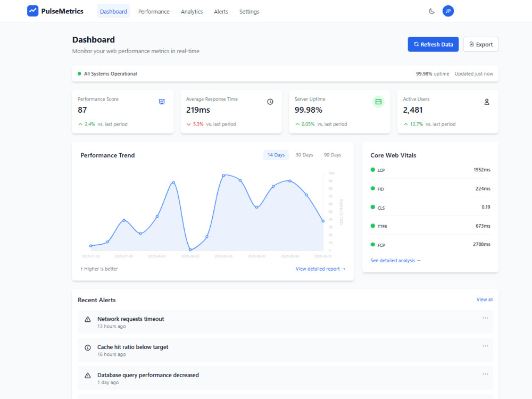Screen dimensions: 532x399
Task: Open the JP user avatar menu
Action: tap(448, 11)
